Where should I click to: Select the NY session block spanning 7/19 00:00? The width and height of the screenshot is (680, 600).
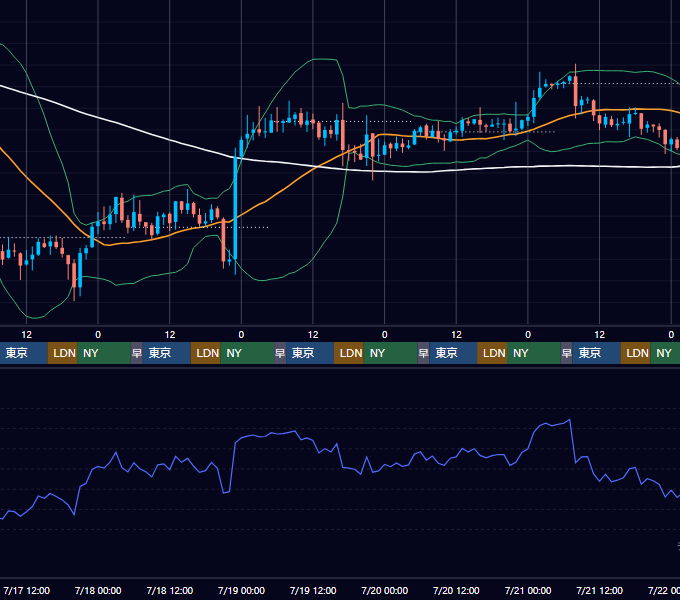point(247,353)
